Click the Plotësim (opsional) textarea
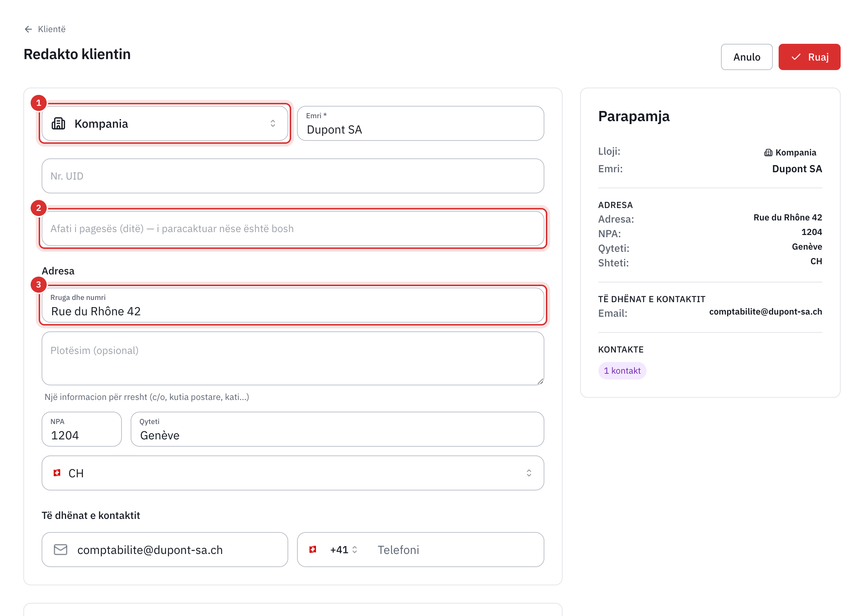864x616 pixels. click(293, 358)
